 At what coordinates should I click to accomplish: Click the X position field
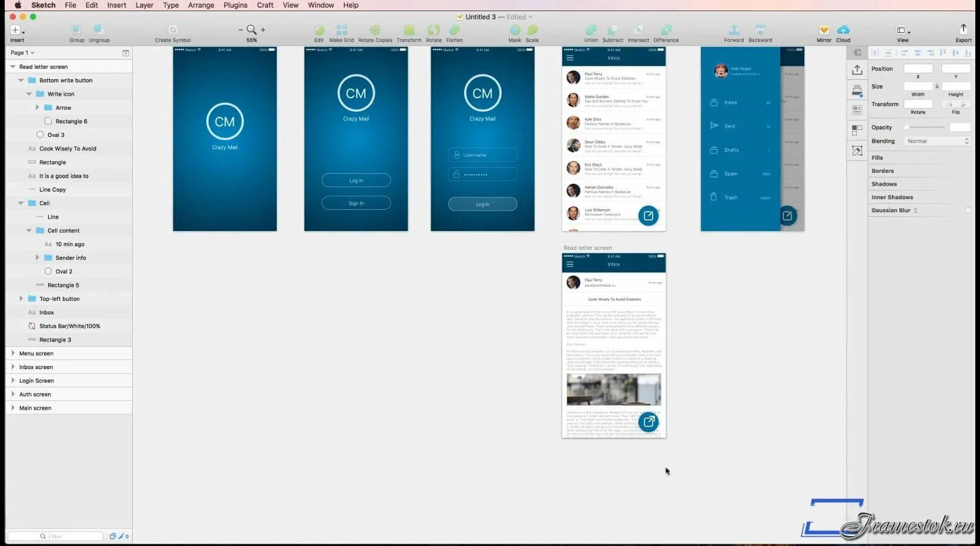[918, 69]
